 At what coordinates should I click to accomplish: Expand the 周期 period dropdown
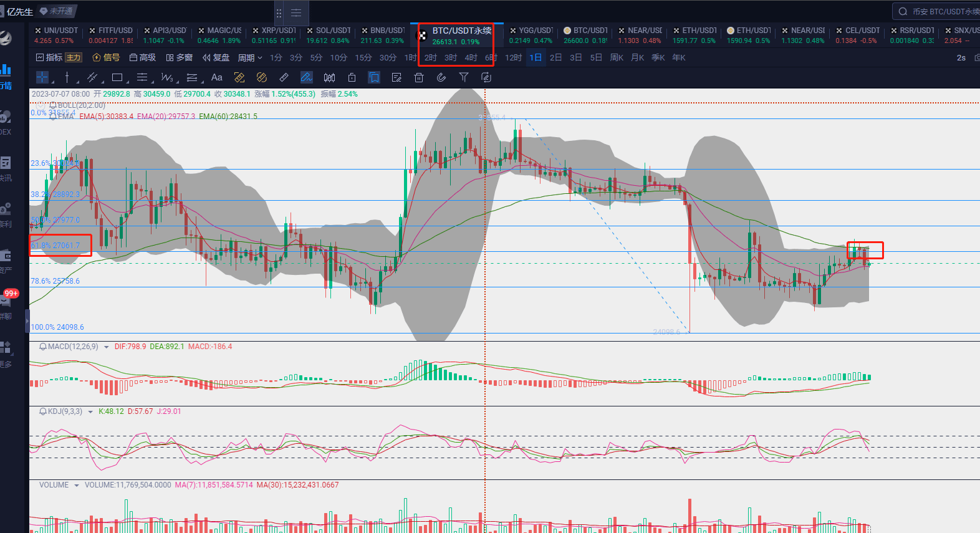tap(250, 57)
